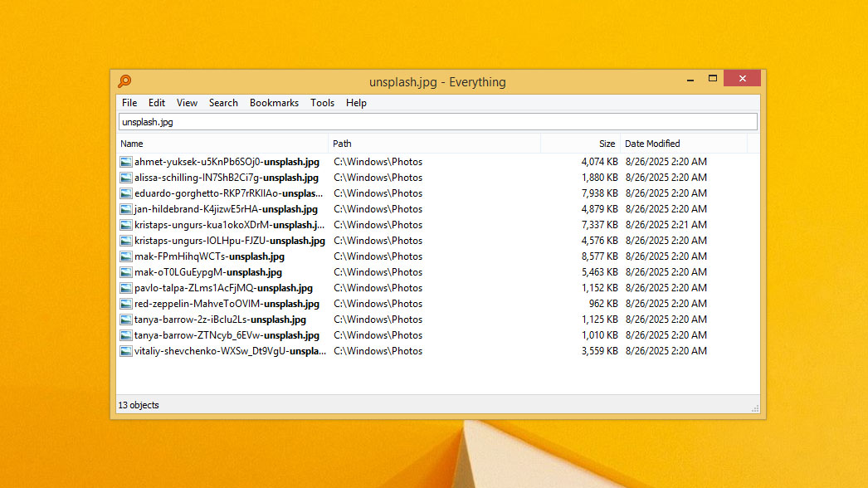Sort results by Date Modified column
This screenshot has height=488, width=868.
pyautogui.click(x=652, y=143)
